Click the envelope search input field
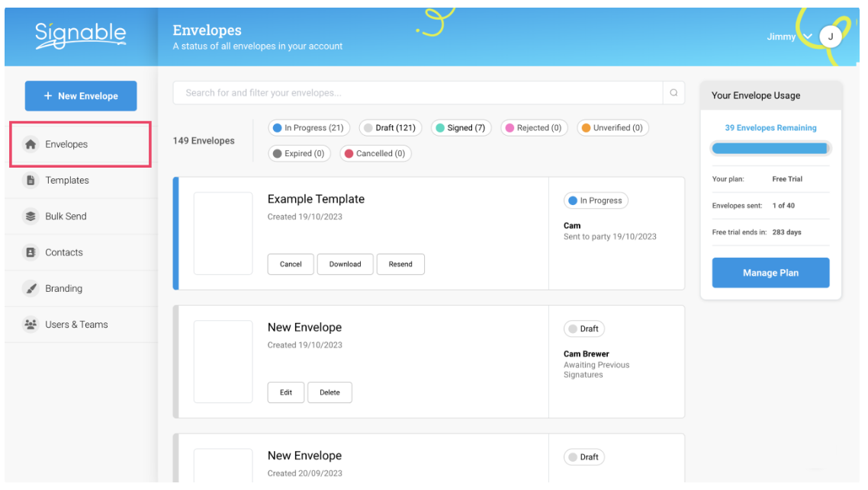 pos(418,93)
